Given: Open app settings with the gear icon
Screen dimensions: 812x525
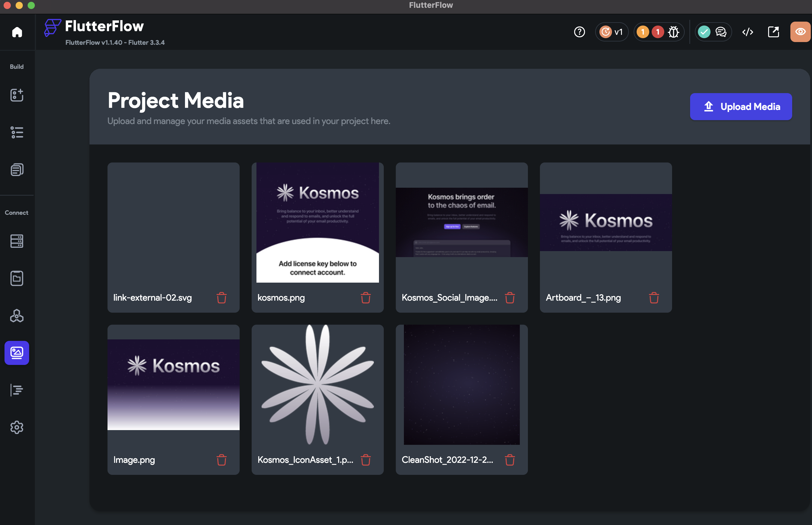Looking at the screenshot, I should (17, 427).
